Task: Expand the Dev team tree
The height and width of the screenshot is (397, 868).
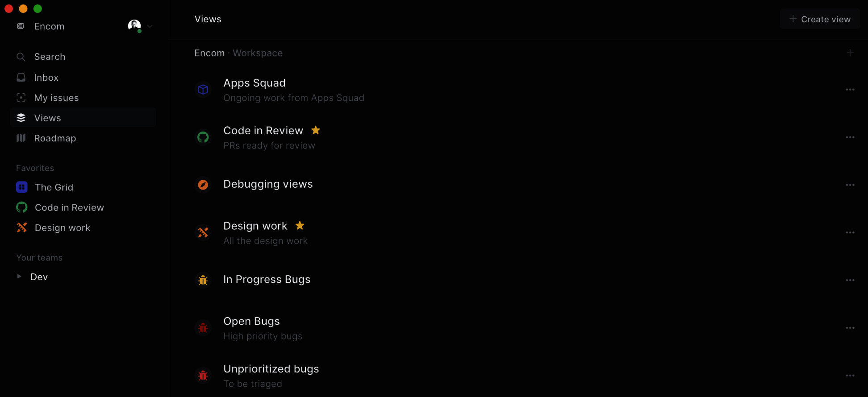Action: (x=19, y=277)
